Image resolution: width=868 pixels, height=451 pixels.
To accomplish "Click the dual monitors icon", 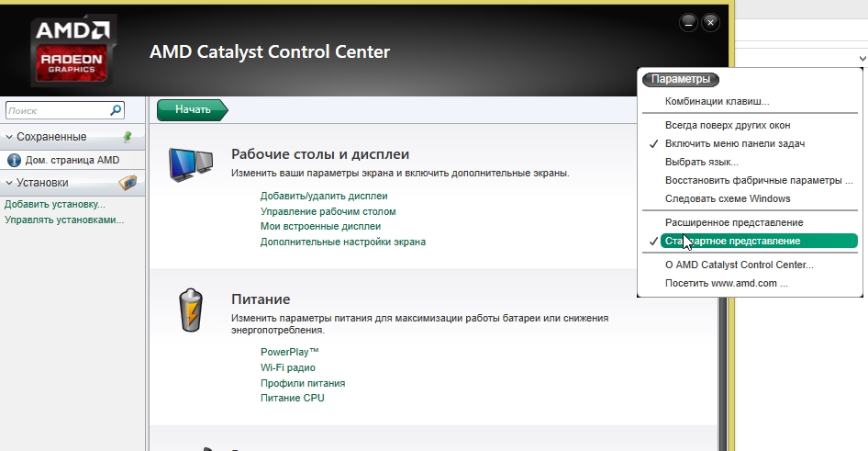I will pyautogui.click(x=191, y=164).
